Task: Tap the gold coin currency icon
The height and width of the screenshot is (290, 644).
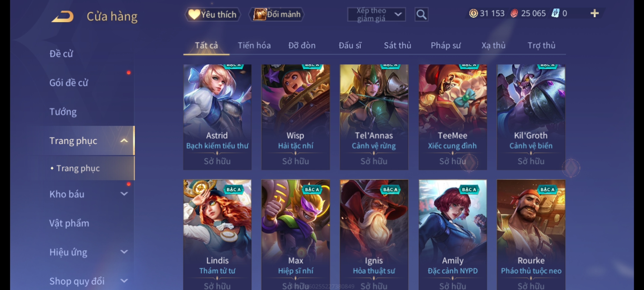Action: click(473, 13)
